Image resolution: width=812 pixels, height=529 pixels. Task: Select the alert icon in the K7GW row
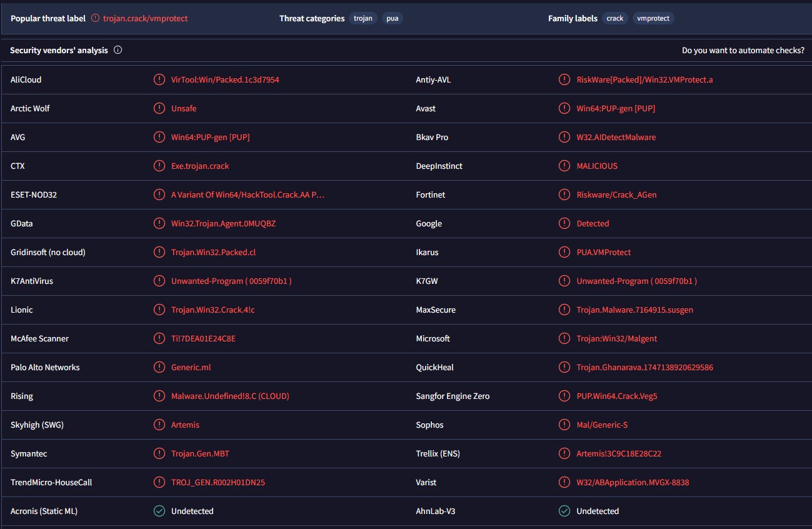pyautogui.click(x=564, y=281)
